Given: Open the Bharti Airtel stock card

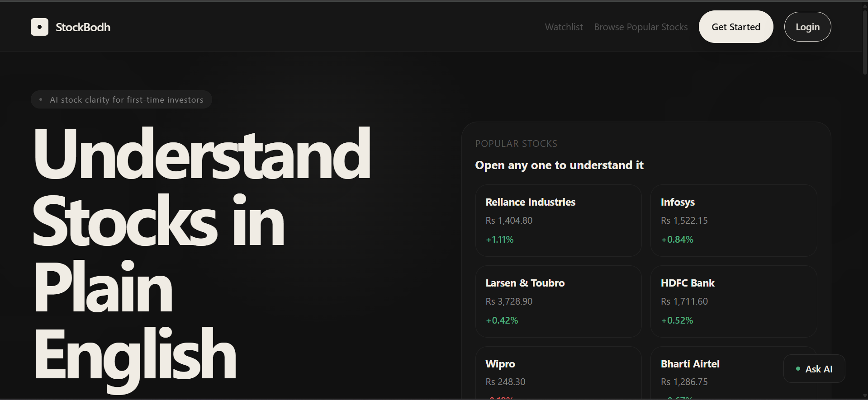Looking at the screenshot, I should pos(733,373).
